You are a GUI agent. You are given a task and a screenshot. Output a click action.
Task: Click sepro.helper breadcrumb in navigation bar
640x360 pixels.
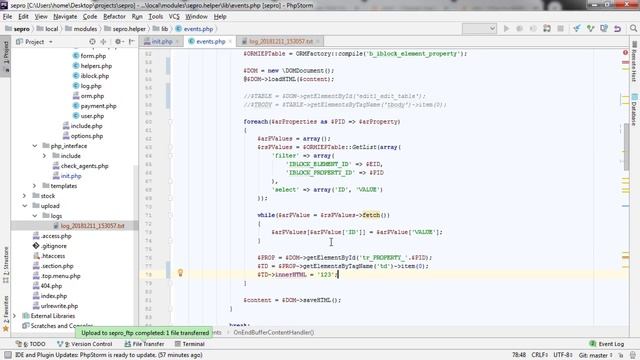click(125, 29)
